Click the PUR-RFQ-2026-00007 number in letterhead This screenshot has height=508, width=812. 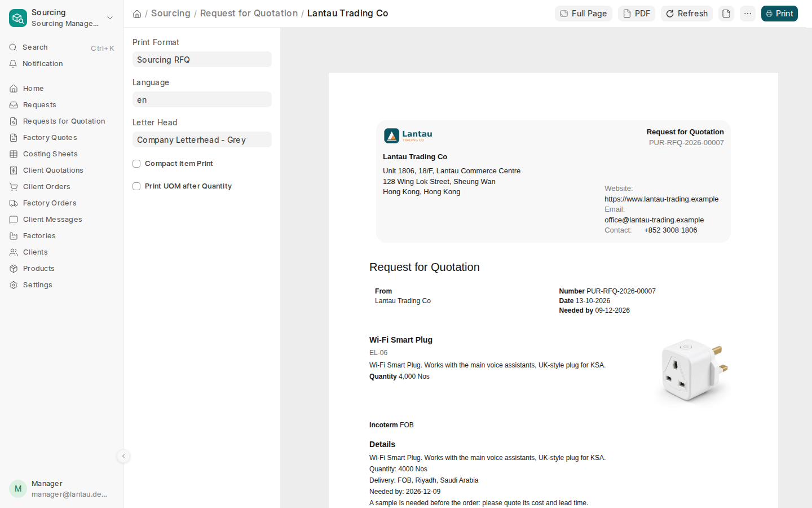[686, 143]
